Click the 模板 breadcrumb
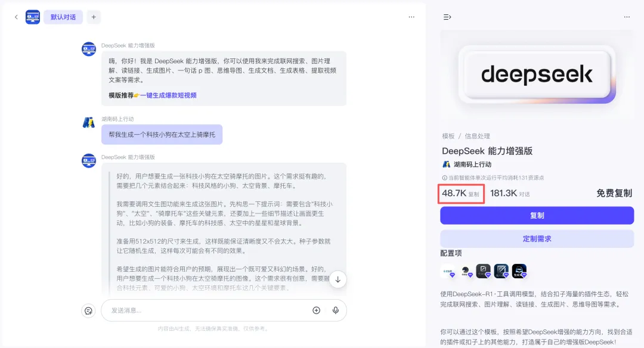Viewport: 644px width, 348px height. click(x=448, y=136)
